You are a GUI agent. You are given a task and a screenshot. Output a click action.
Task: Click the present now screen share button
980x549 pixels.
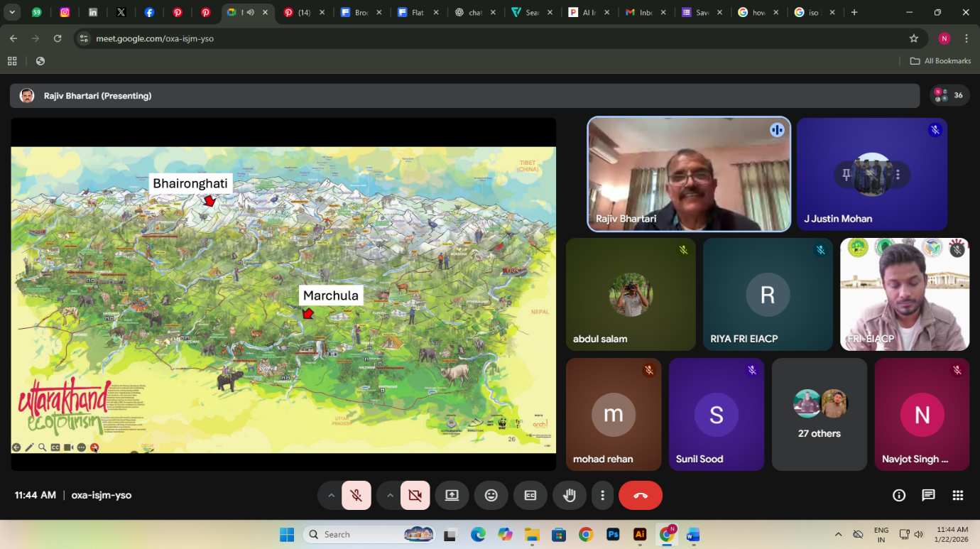pyautogui.click(x=452, y=496)
